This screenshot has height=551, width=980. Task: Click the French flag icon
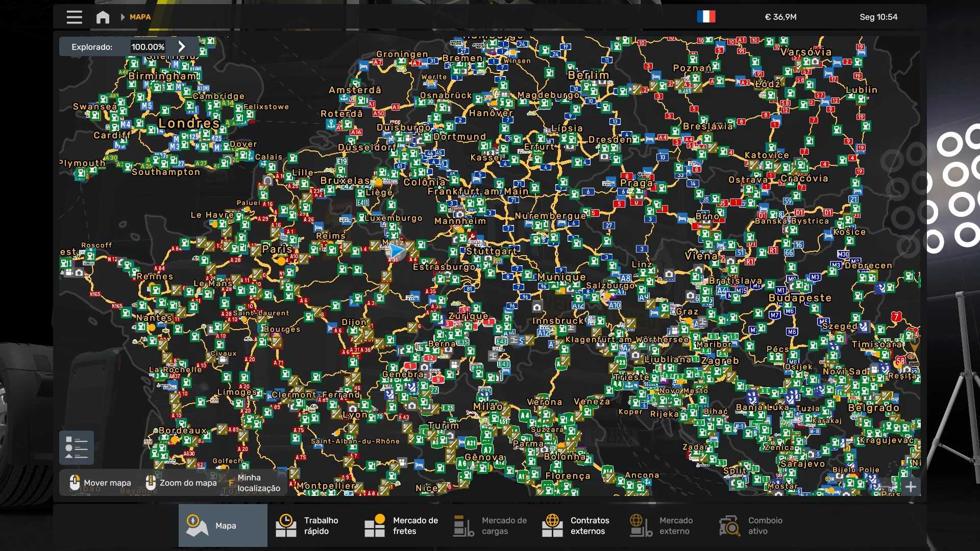click(706, 17)
